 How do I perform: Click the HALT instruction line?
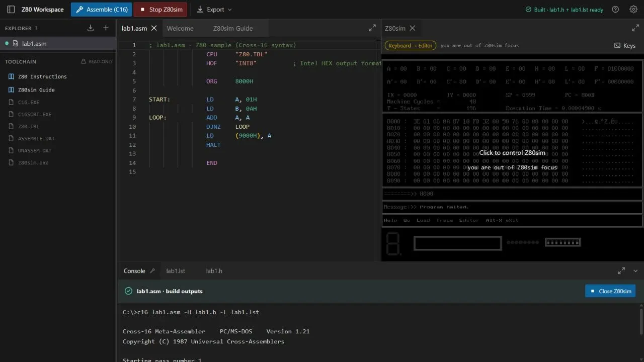(x=213, y=145)
